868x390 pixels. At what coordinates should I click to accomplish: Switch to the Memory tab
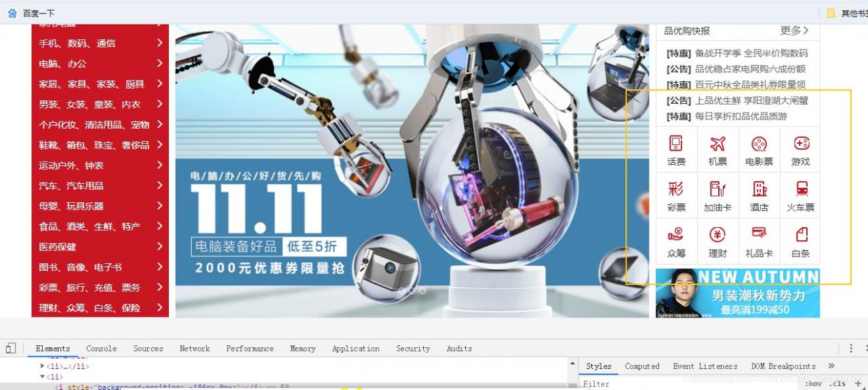[302, 348]
